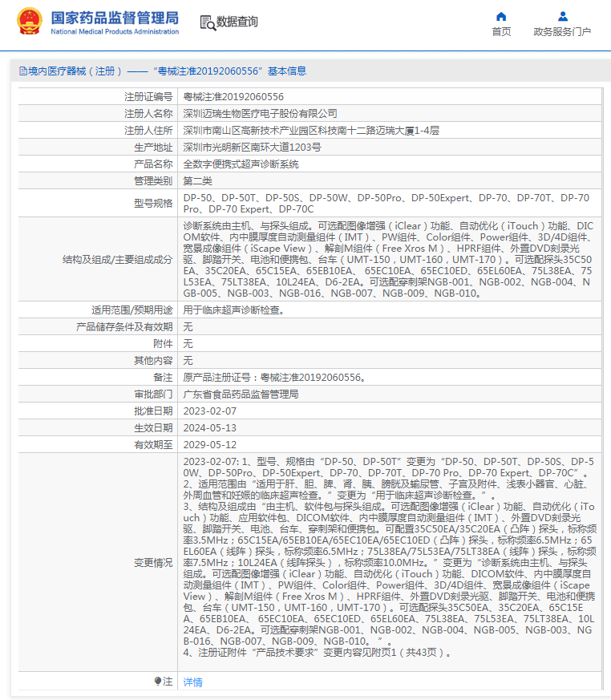This screenshot has width=611, height=700.
Task: Select effective date 2024-05-13
Action: tap(210, 427)
